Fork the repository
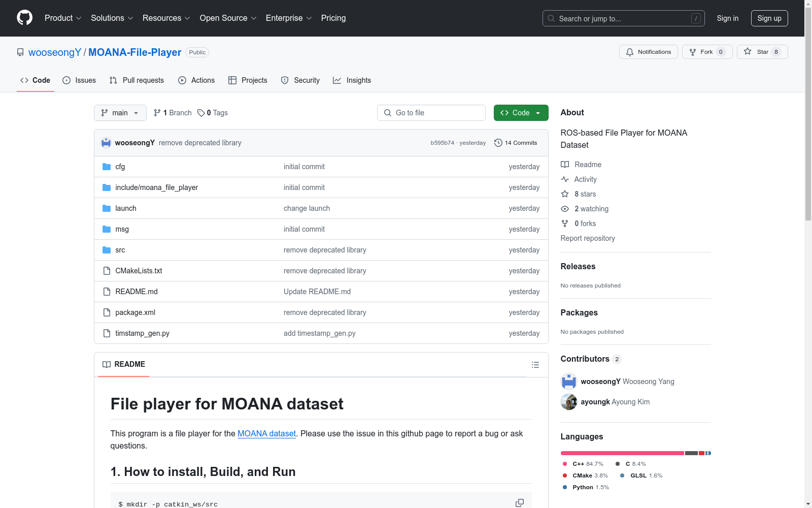 coord(707,52)
